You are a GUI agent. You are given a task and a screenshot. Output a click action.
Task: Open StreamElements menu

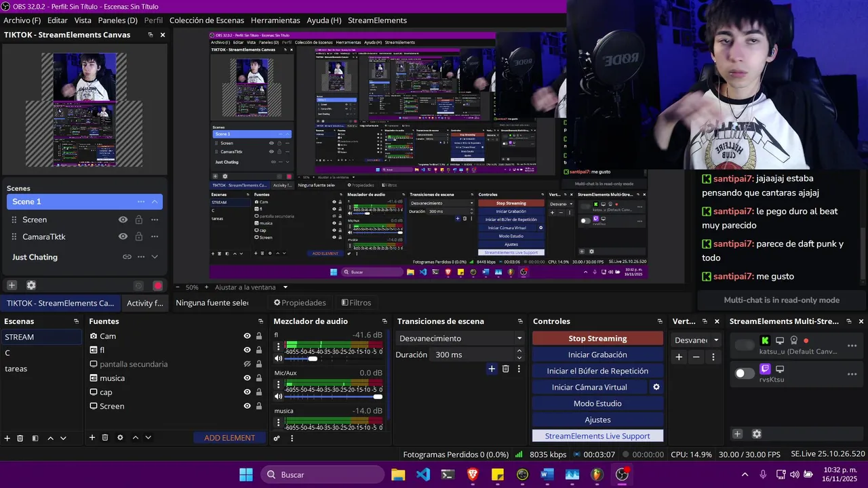pyautogui.click(x=377, y=20)
